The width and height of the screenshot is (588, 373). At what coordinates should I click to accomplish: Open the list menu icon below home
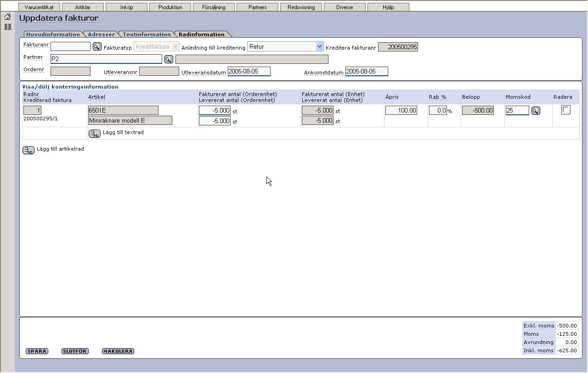click(x=7, y=27)
